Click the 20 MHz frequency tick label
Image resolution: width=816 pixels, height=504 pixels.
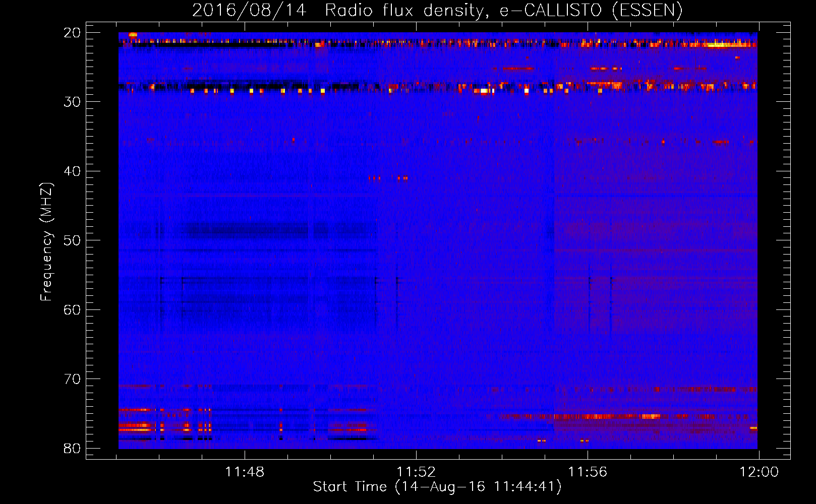(72, 32)
